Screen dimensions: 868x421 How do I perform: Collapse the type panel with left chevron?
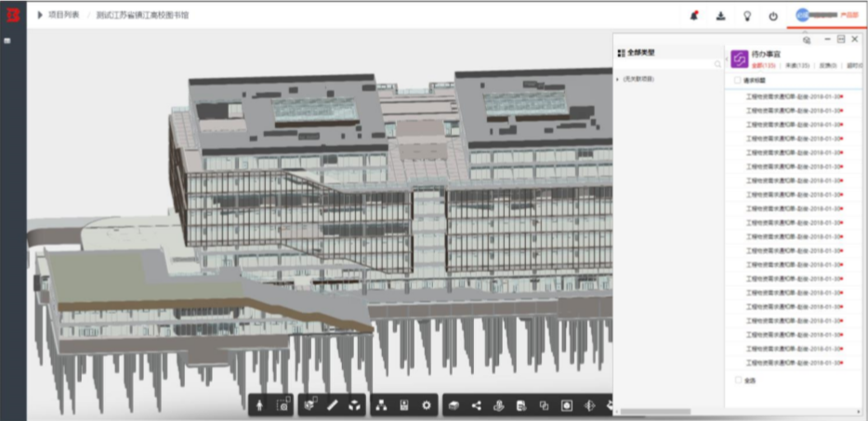point(727,59)
